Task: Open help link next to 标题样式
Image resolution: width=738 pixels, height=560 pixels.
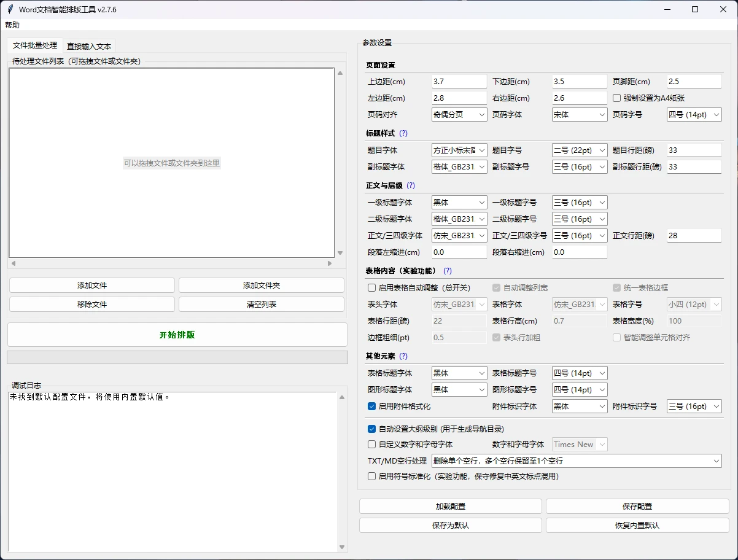Action: click(403, 133)
